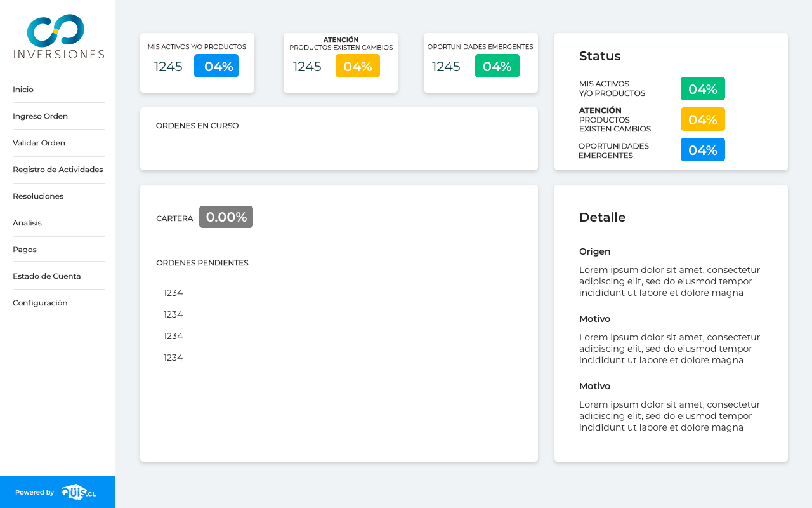Go to Ingreso Orden menu item

click(x=40, y=116)
